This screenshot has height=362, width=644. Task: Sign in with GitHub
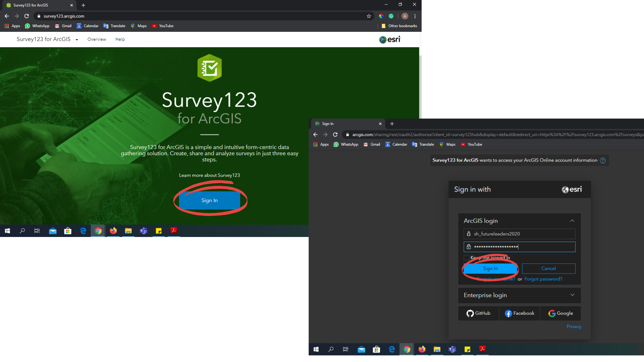478,313
